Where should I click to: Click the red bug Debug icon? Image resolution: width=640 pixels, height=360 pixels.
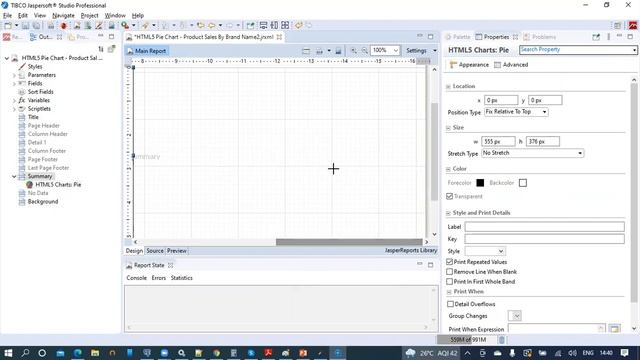pos(64,26)
